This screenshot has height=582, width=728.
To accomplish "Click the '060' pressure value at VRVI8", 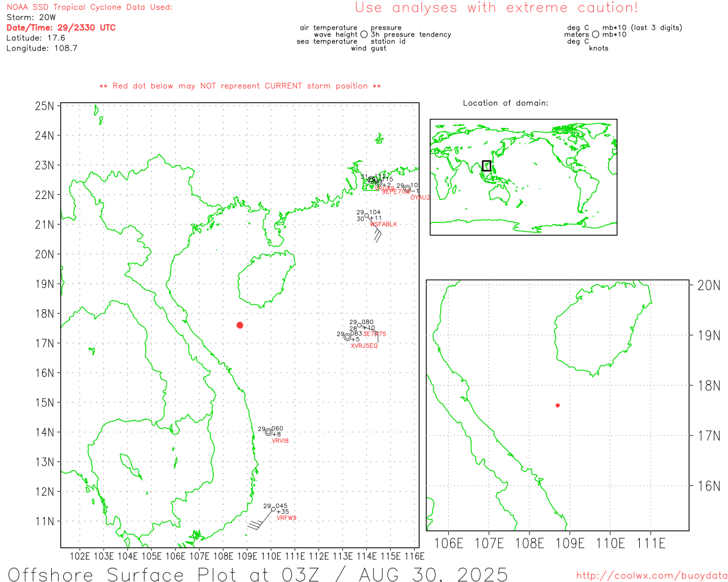I will (277, 429).
